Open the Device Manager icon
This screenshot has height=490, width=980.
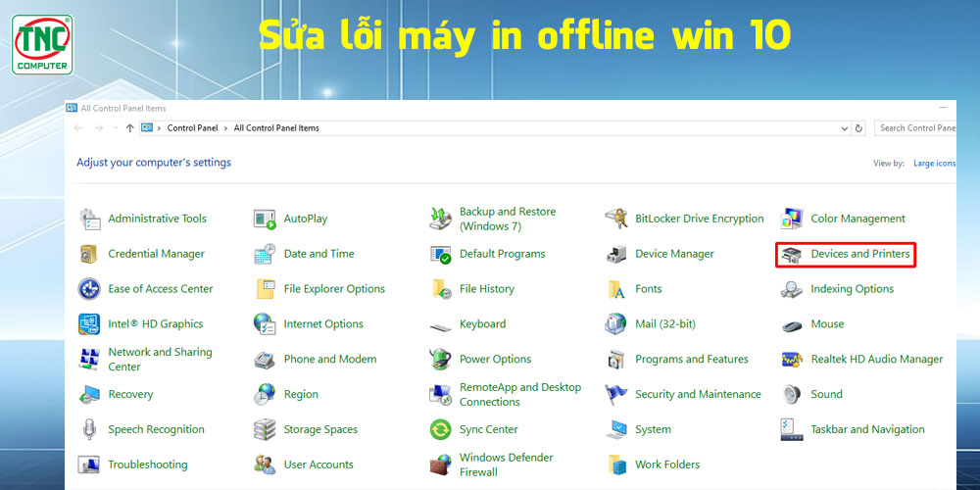pyautogui.click(x=616, y=254)
